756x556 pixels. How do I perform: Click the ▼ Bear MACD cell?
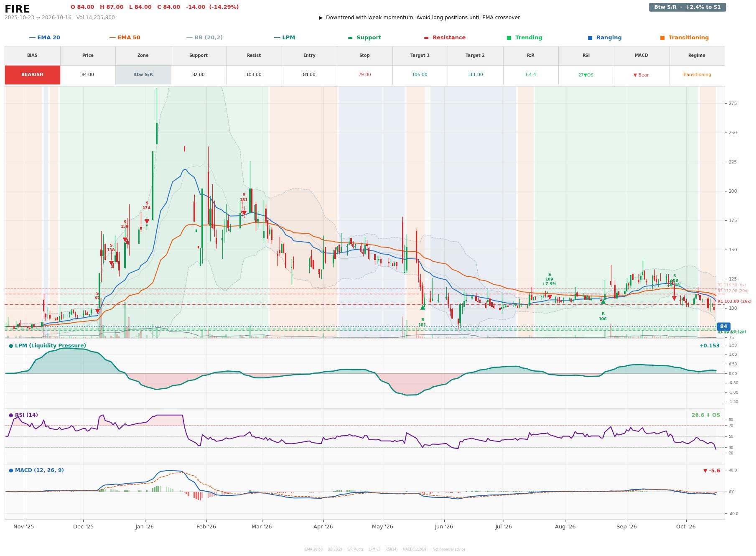point(641,75)
